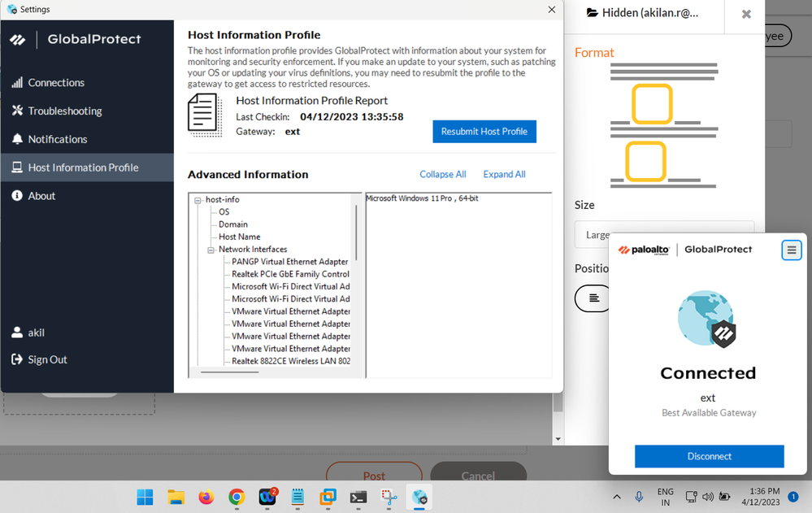The height and width of the screenshot is (513, 812).
Task: Select the Domain tree item
Action: (233, 224)
